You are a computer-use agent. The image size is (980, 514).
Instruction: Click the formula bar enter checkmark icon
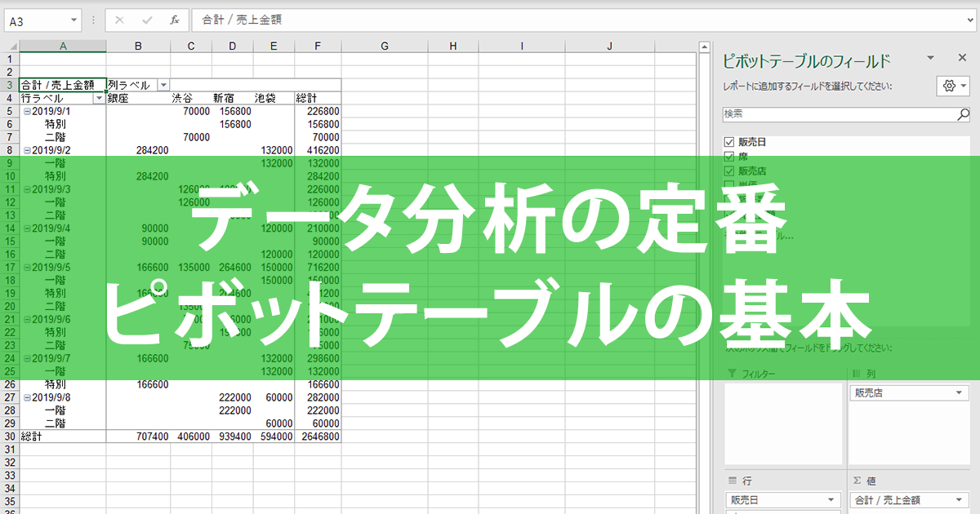tap(147, 20)
